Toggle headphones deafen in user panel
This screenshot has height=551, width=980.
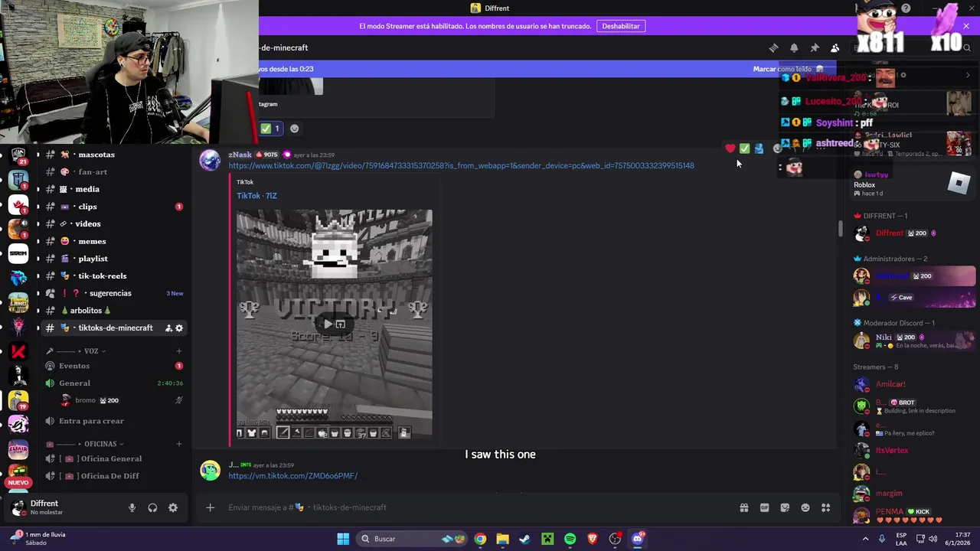coord(152,507)
